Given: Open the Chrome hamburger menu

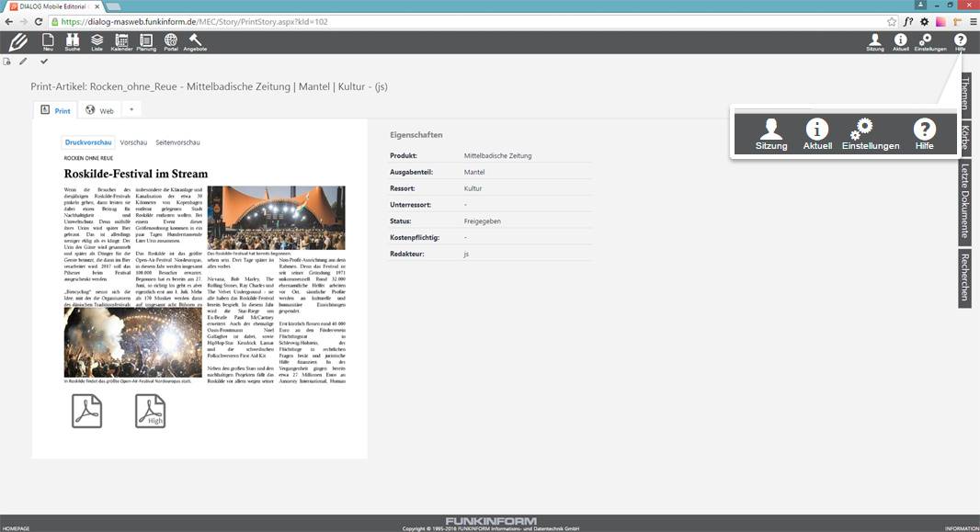Looking at the screenshot, I should [974, 22].
